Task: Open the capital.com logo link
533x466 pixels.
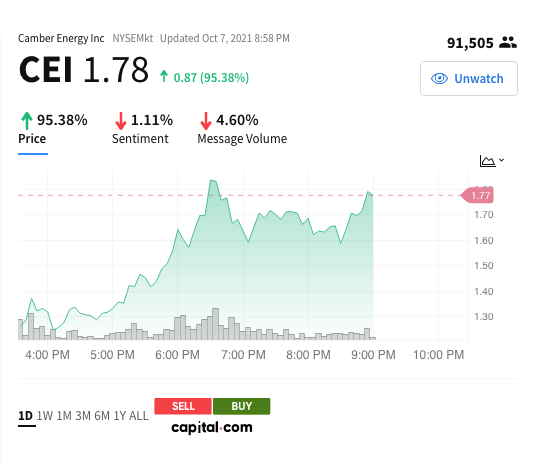Action: coord(212,427)
